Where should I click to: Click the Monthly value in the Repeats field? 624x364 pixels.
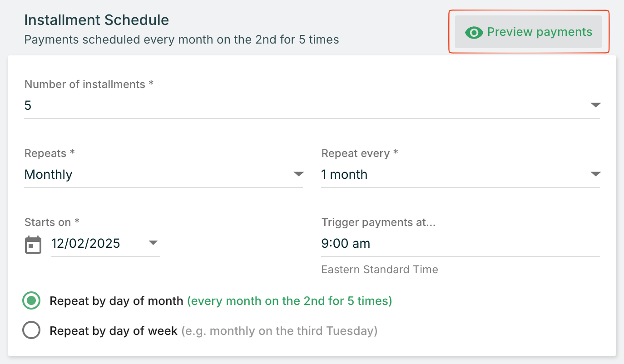pos(49,175)
